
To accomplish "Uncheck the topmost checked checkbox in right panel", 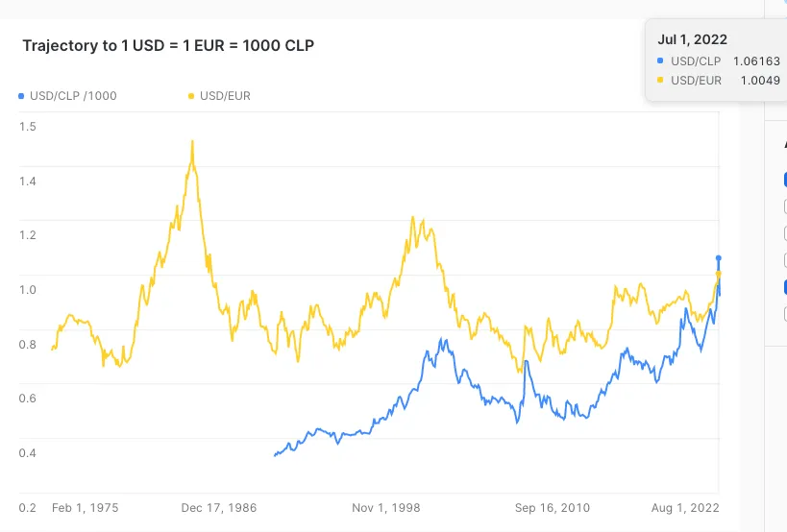I will 784,180.
